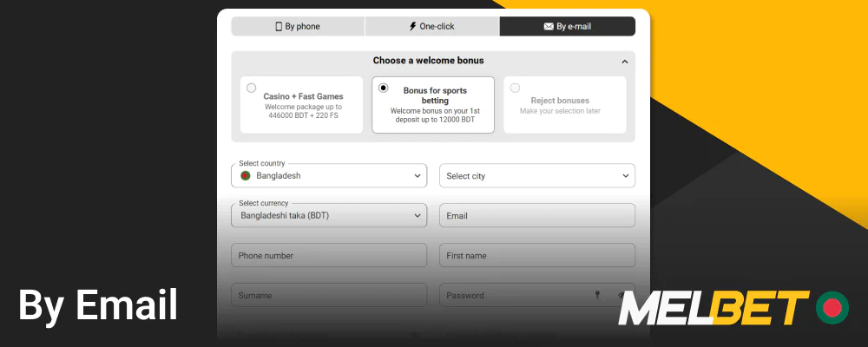This screenshot has height=347, width=868.
Task: Click the Bangladesh flag beside Melbet logo
Action: [x=832, y=307]
